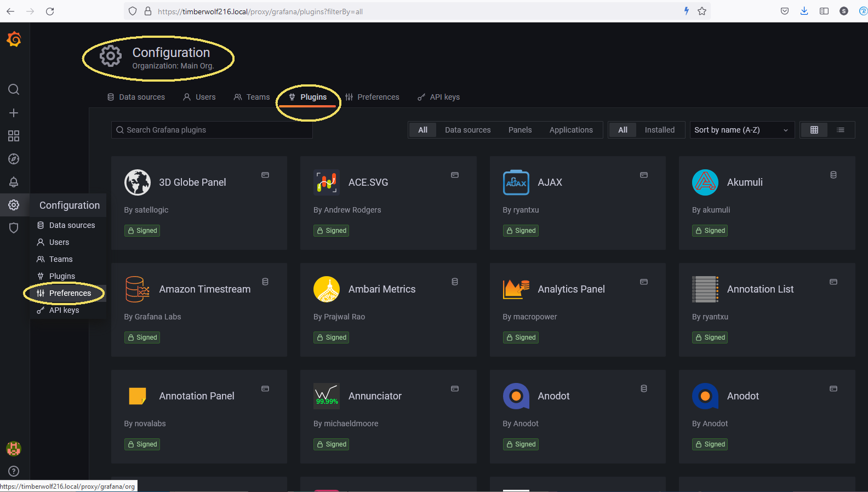This screenshot has width=868, height=492.
Task: Click the ACE.SVG plugin logo
Action: tap(327, 182)
